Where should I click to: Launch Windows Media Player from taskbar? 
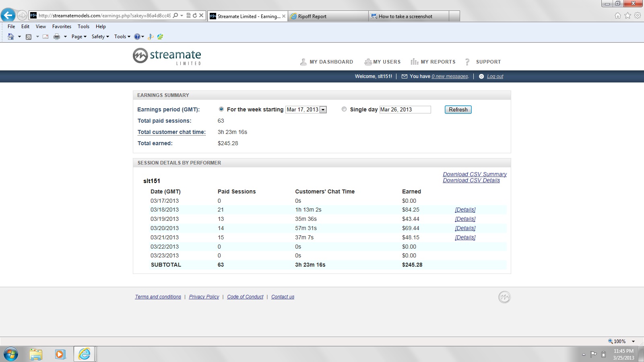point(60,354)
